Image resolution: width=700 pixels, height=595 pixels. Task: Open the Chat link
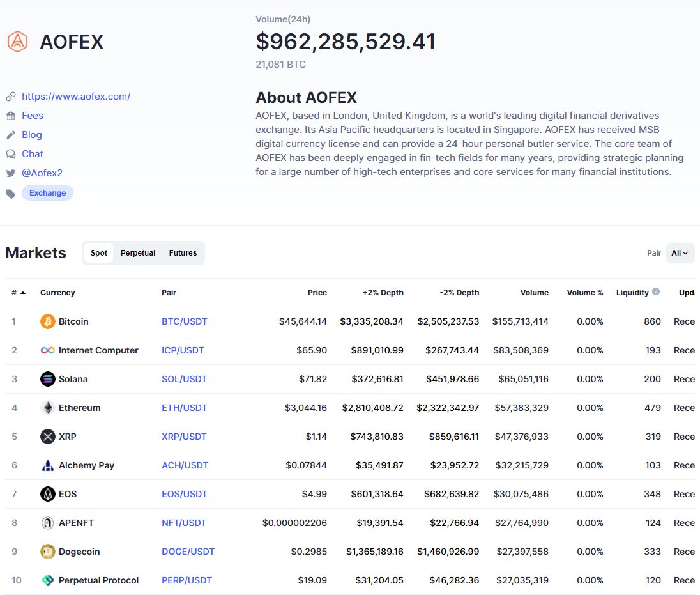(33, 154)
